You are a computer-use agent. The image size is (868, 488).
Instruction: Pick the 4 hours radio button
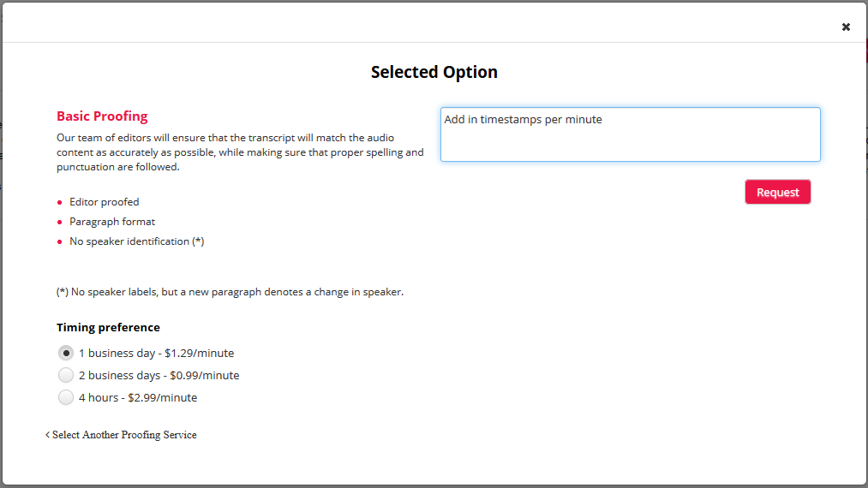click(x=66, y=397)
